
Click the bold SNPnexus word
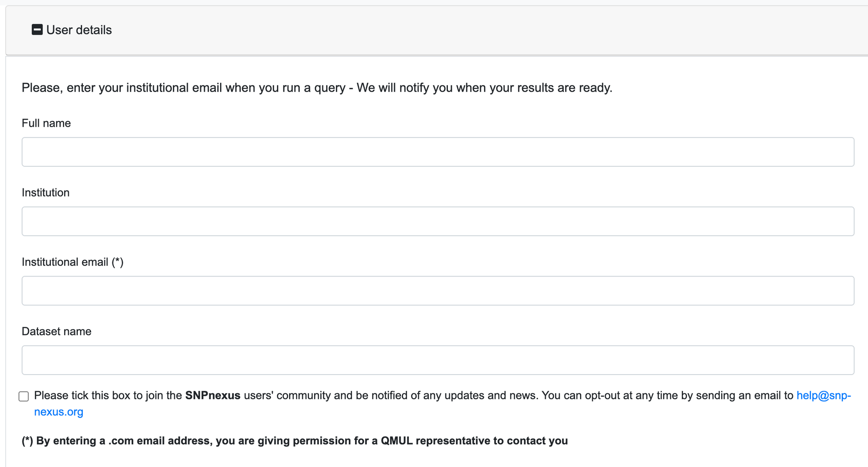tap(213, 395)
